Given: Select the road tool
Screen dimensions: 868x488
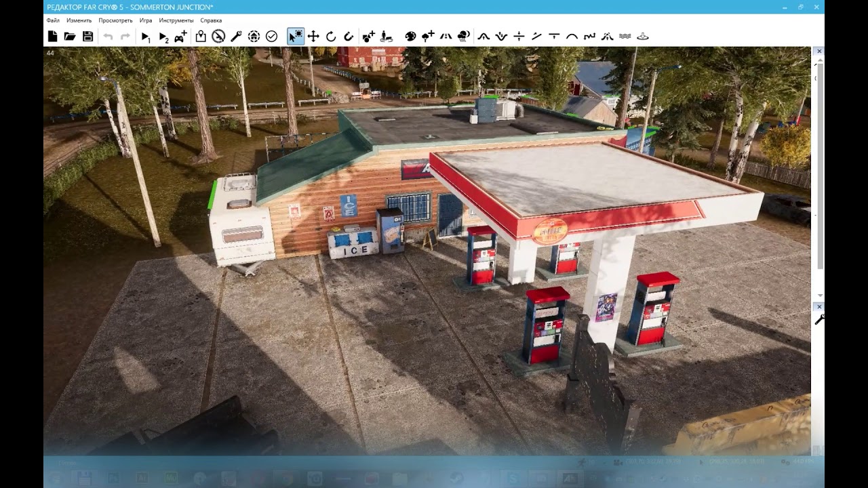Looking at the screenshot, I should click(446, 37).
